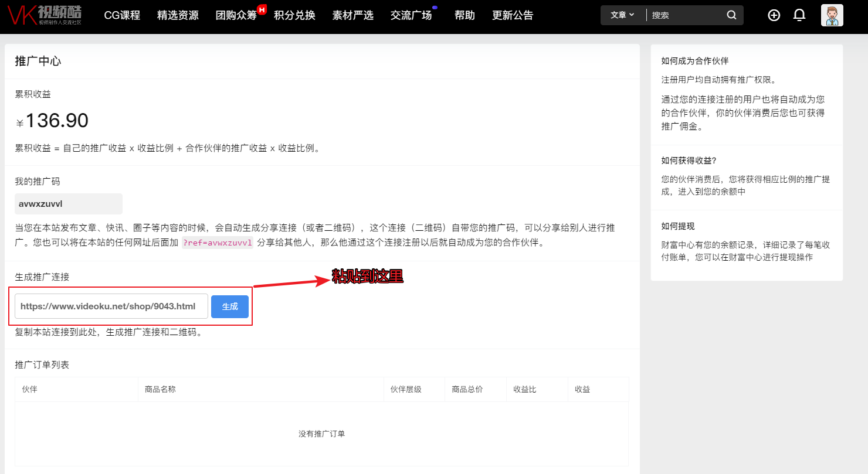Click the search magnifier icon
Viewport: 868px width, 474px height.
point(731,15)
